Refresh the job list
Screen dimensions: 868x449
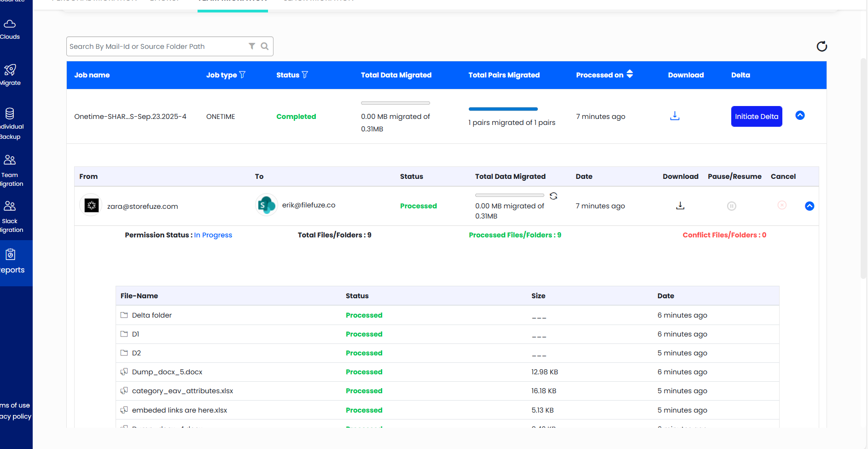[x=822, y=46]
